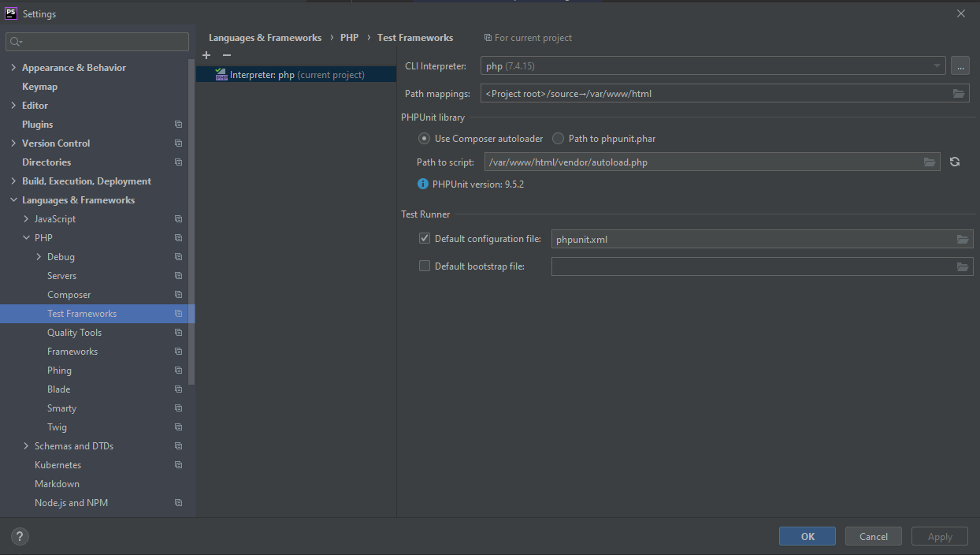This screenshot has height=555, width=980.
Task: Click project-level icon next to Directories
Action: coord(178,162)
